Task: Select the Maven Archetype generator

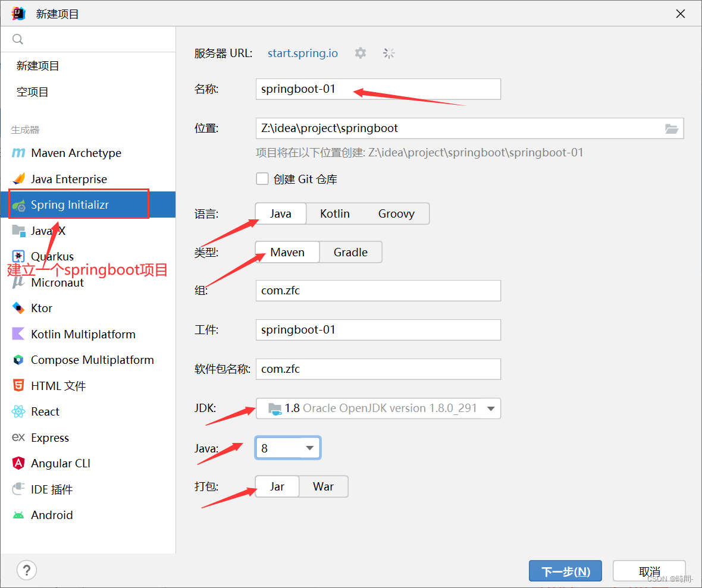Action: pyautogui.click(x=88, y=153)
